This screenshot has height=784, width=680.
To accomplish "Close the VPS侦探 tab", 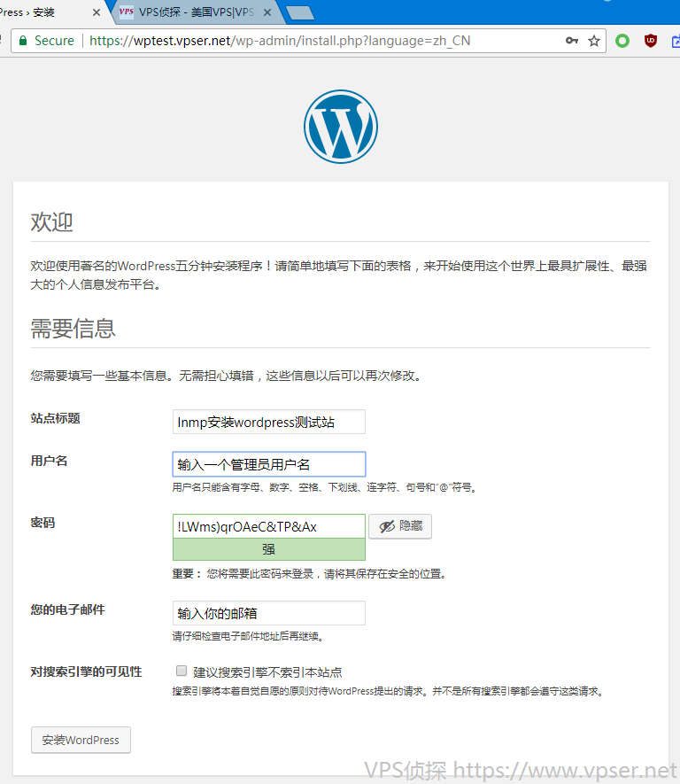I will tap(267, 12).
